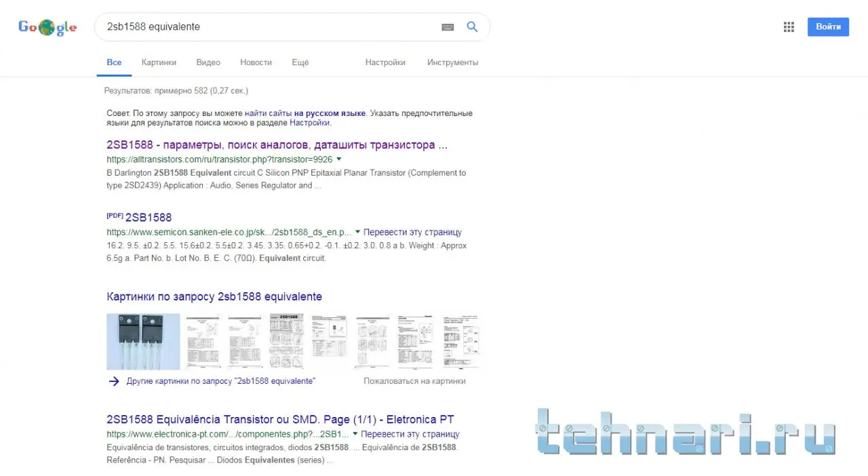The image size is (868, 476).
Task: Open the datasheet thumbnail labeled 2SB1588
Action: tap(286, 342)
